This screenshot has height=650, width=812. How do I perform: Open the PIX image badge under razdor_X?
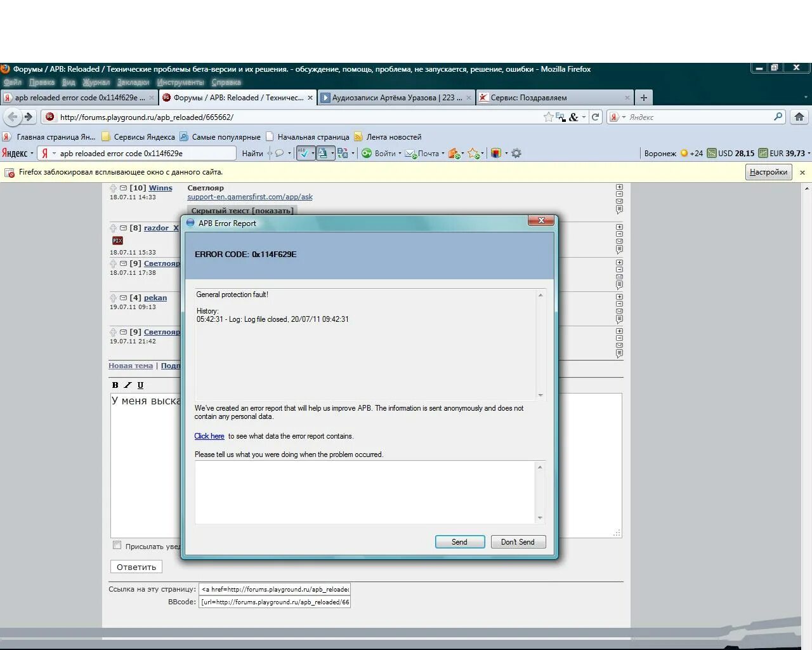[117, 241]
